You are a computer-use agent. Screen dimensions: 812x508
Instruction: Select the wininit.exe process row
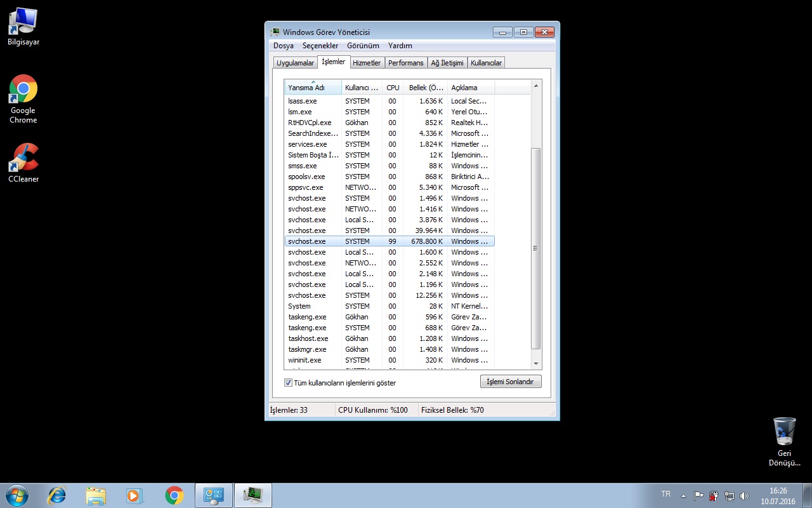pyautogui.click(x=390, y=360)
